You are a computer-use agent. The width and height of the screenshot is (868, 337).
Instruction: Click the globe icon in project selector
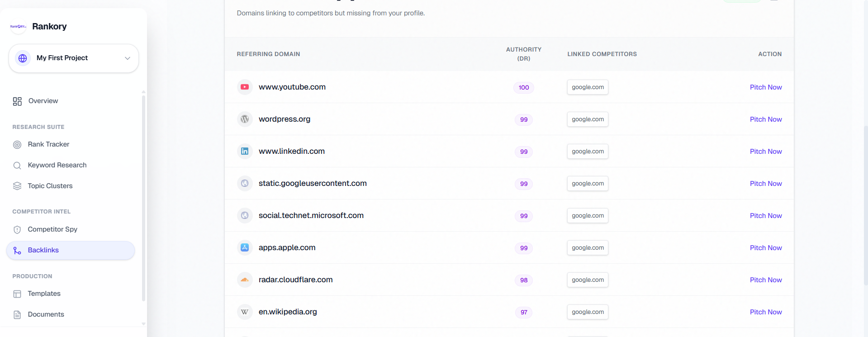pyautogui.click(x=23, y=58)
